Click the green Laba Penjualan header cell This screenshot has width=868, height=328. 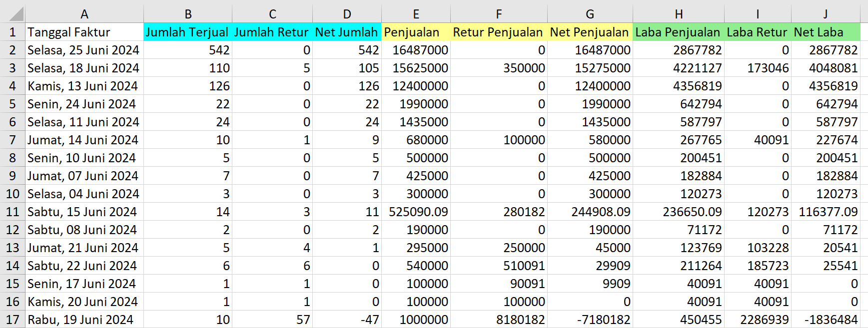tap(678, 32)
